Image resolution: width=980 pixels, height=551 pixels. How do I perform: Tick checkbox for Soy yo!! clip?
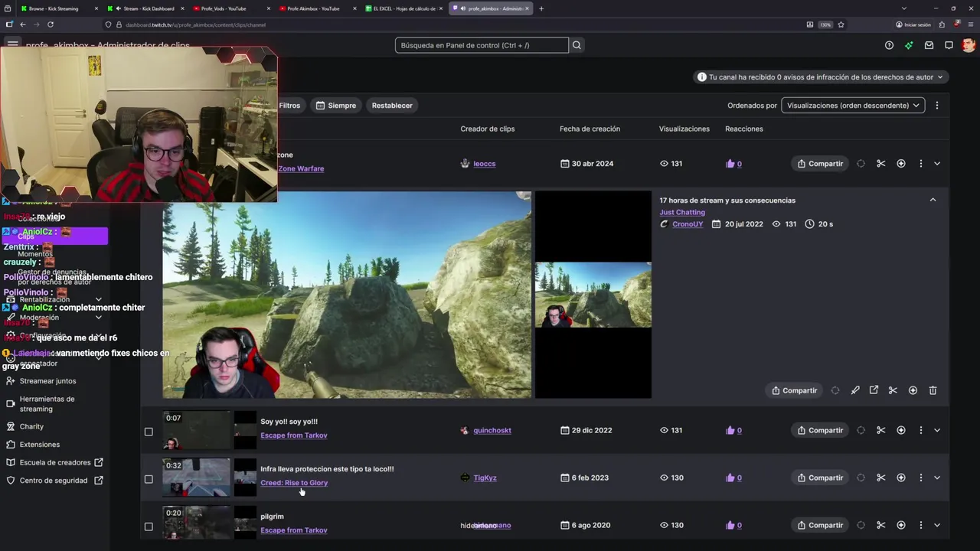pos(149,432)
